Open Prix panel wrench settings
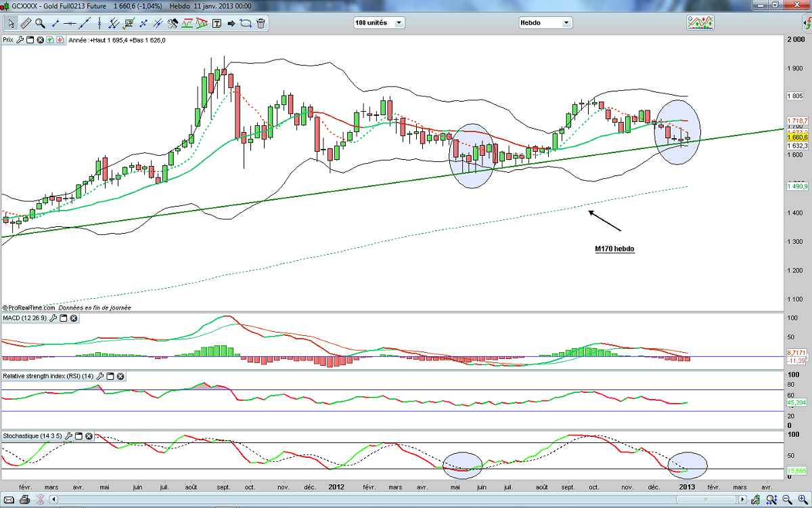Screen dimensions: 812x508 click(20, 40)
